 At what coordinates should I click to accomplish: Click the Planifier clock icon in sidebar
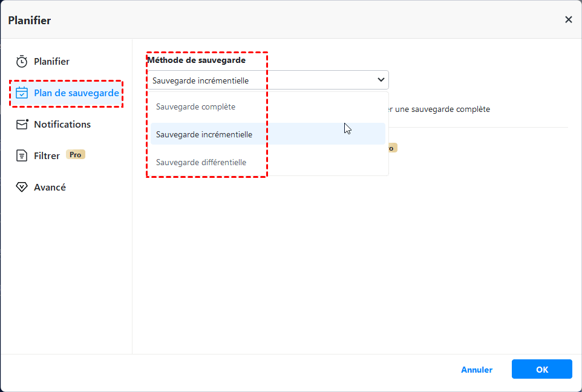click(x=22, y=61)
